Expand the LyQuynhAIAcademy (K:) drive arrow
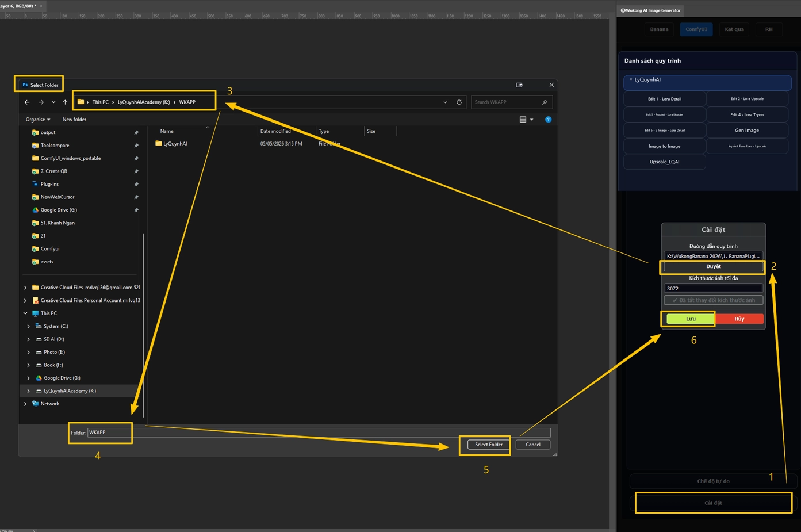Screen dimensions: 801x532 point(29,391)
